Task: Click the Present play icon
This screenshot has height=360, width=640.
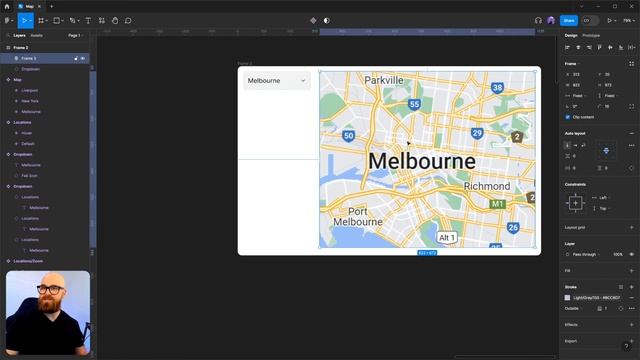Action: pyautogui.click(x=609, y=20)
